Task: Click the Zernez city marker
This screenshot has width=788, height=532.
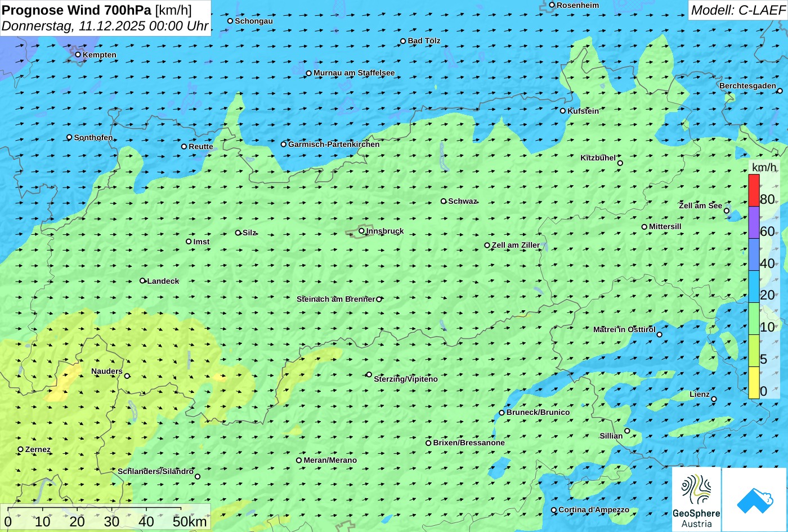Action: 21,449
